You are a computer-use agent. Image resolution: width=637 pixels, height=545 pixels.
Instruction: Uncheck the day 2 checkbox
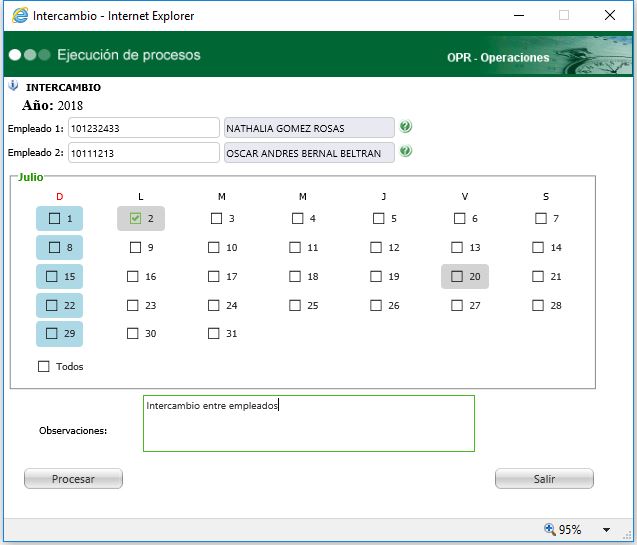135,218
